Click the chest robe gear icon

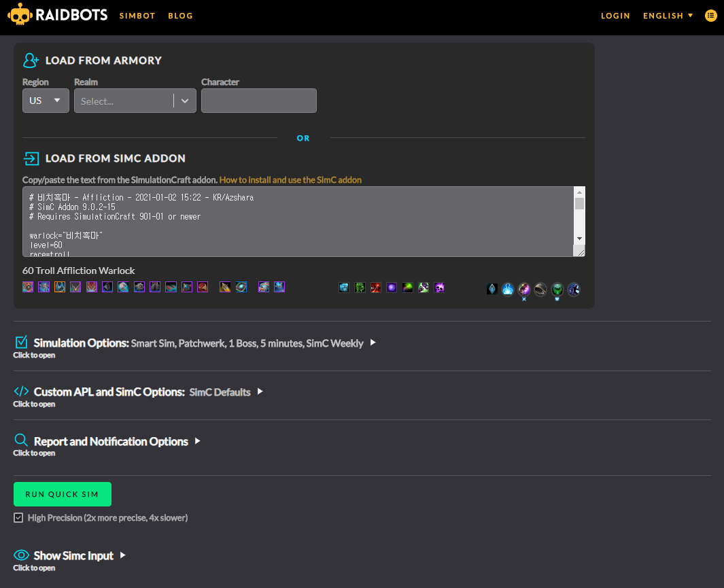click(91, 287)
